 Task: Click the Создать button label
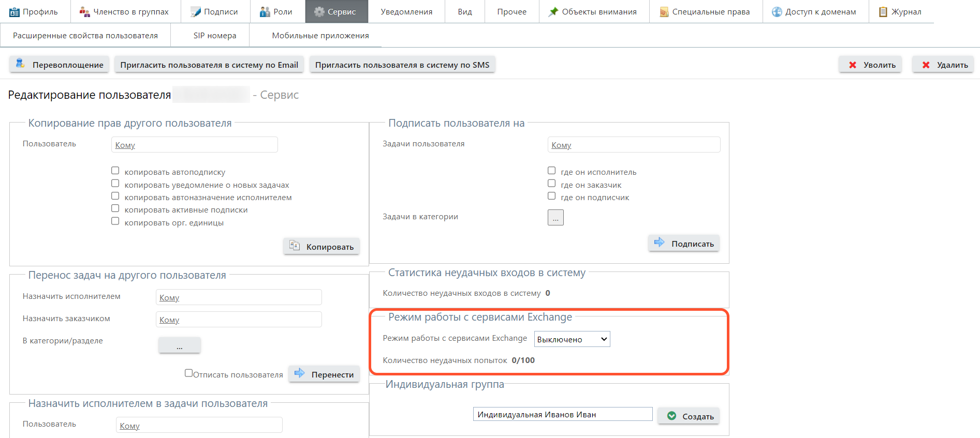[x=698, y=417]
